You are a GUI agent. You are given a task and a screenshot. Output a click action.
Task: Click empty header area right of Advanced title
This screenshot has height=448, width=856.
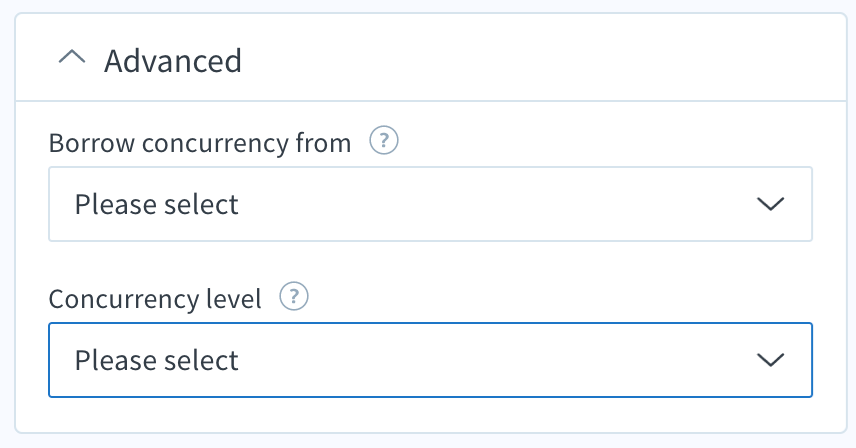coord(540,58)
